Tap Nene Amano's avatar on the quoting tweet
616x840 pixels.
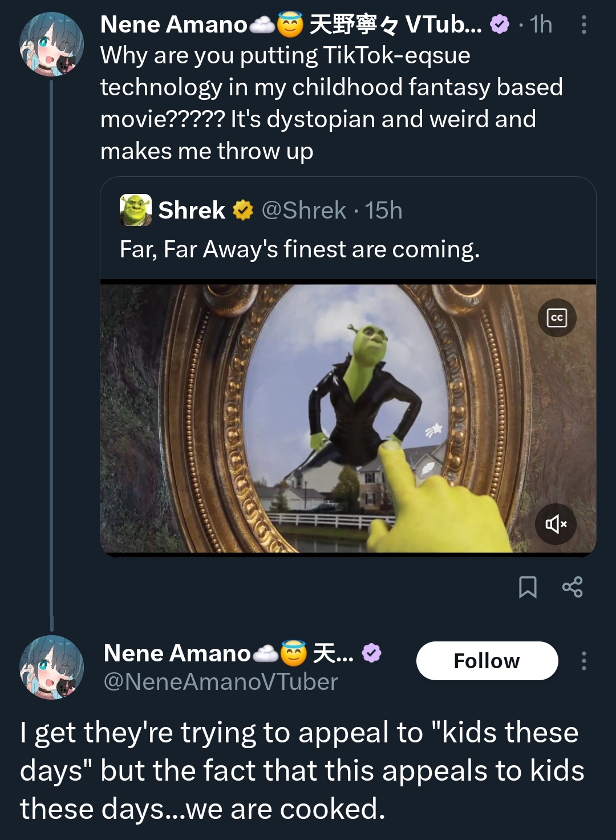tap(51, 44)
